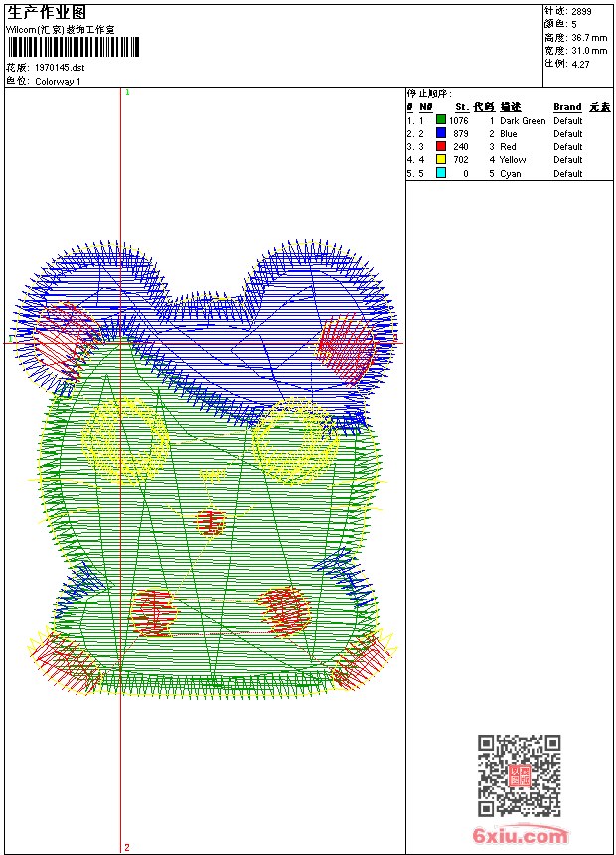Click the width value 31.0 mm

589,51
